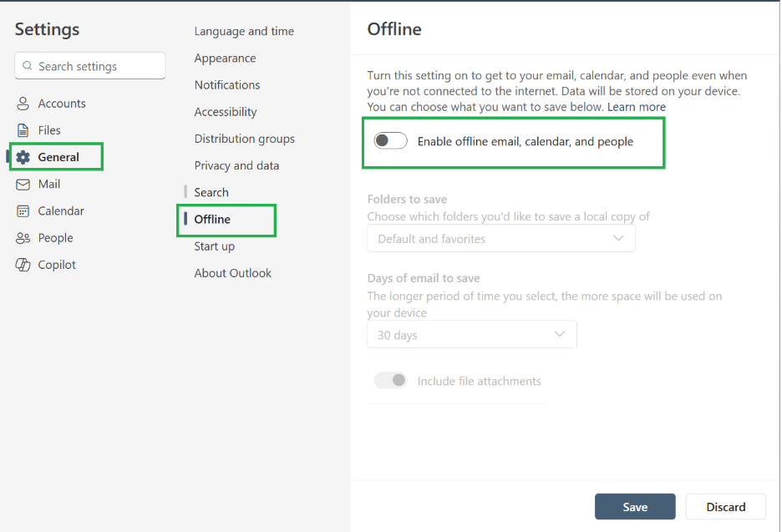Click the Accounts person icon

[x=23, y=104]
